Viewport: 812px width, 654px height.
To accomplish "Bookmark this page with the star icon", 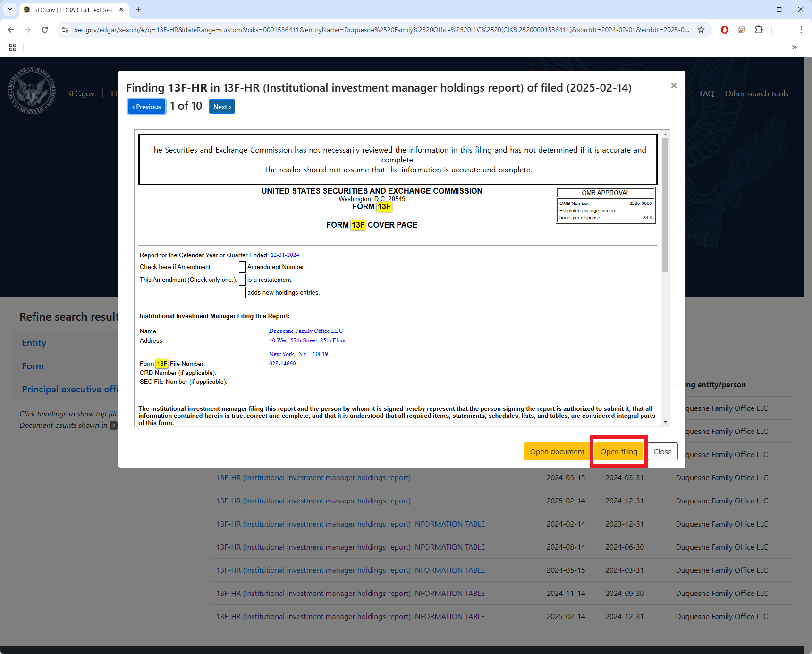I will click(x=701, y=30).
